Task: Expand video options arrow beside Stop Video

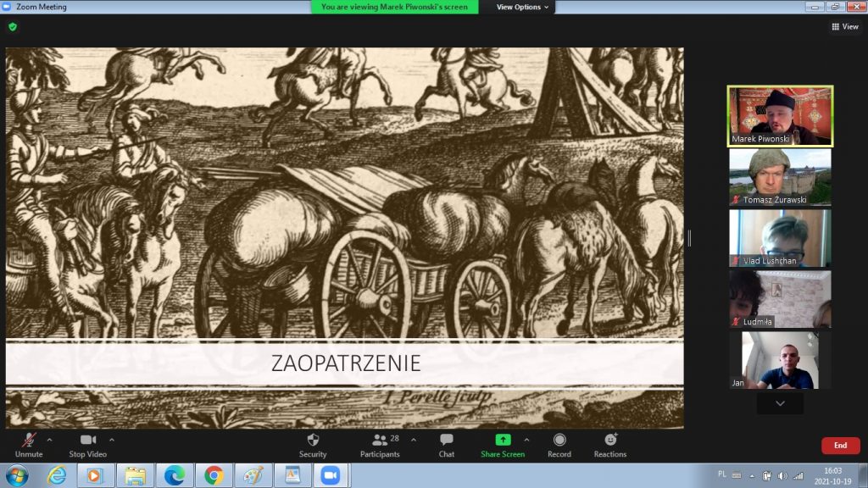Action: tap(112, 440)
